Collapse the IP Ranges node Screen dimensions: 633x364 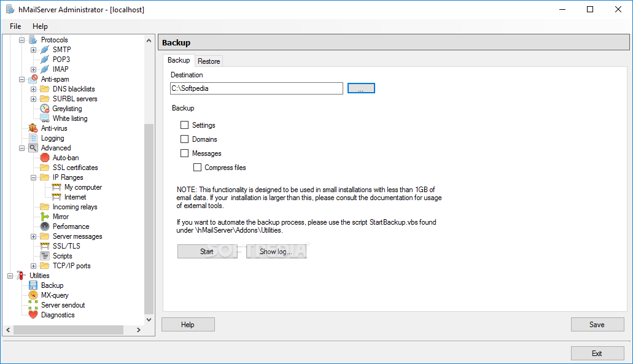(34, 177)
